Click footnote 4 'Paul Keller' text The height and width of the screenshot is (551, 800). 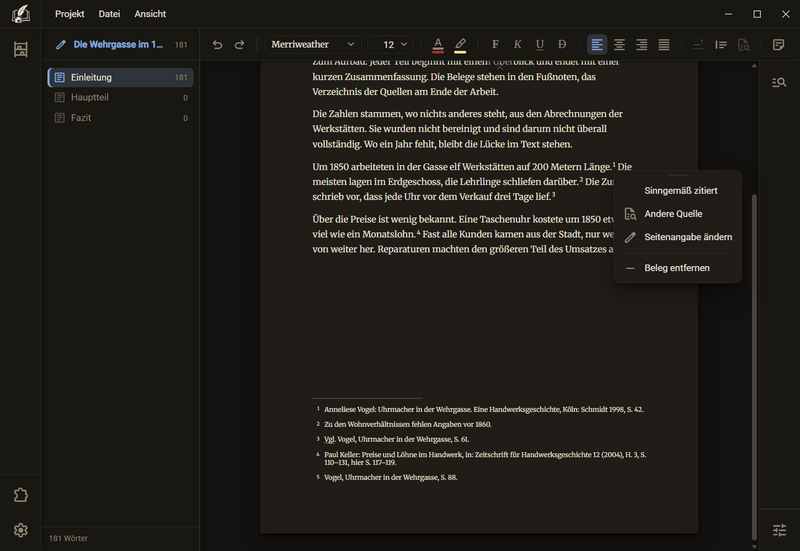click(485, 458)
